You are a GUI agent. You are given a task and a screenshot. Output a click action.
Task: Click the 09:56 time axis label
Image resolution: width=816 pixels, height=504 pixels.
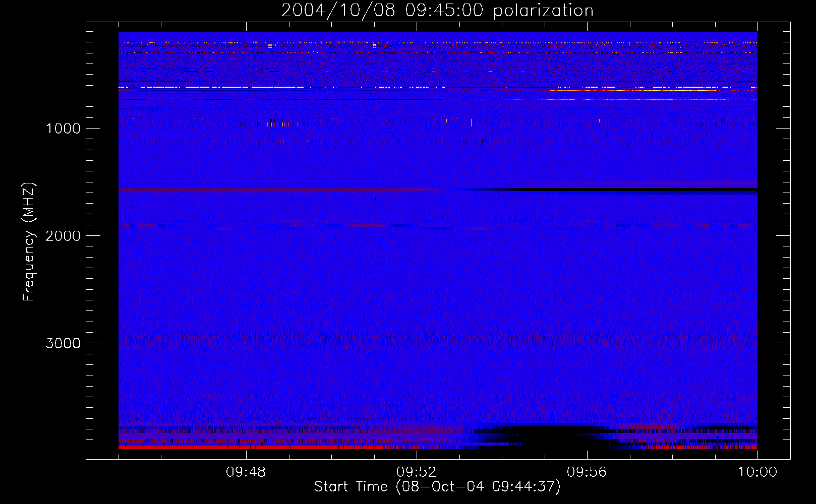587,472
